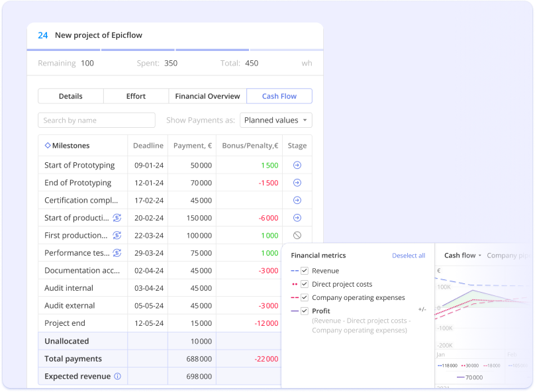Viewport: 535px width, 392px height.
Task: Click the Deselect all link
Action: tap(409, 256)
